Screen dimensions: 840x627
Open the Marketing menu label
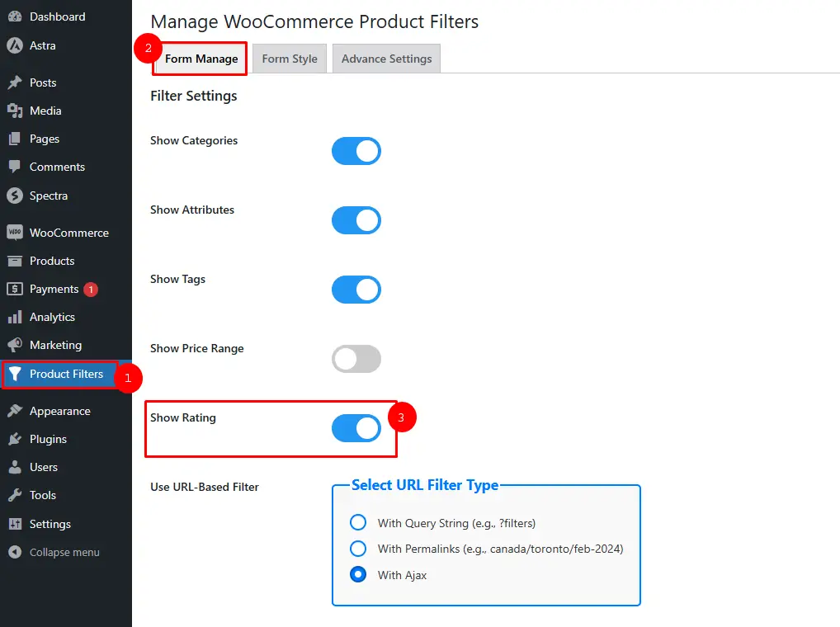click(x=56, y=345)
